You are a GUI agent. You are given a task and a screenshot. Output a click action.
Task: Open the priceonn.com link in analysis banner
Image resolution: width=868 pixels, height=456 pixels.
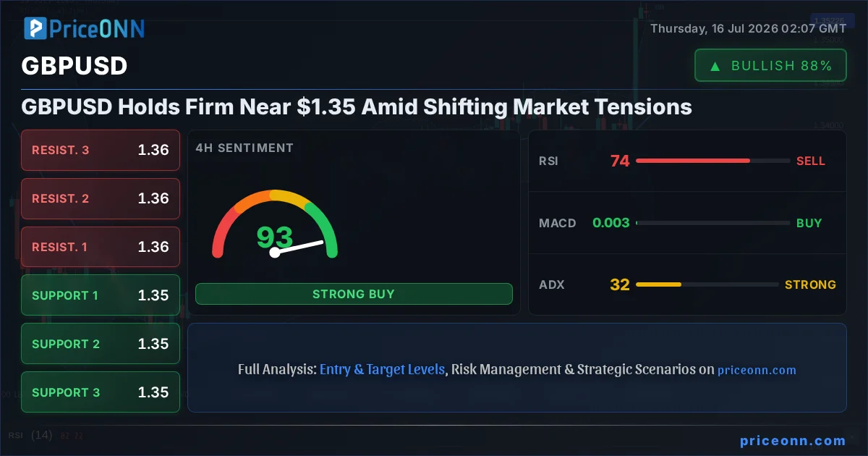coord(757,370)
